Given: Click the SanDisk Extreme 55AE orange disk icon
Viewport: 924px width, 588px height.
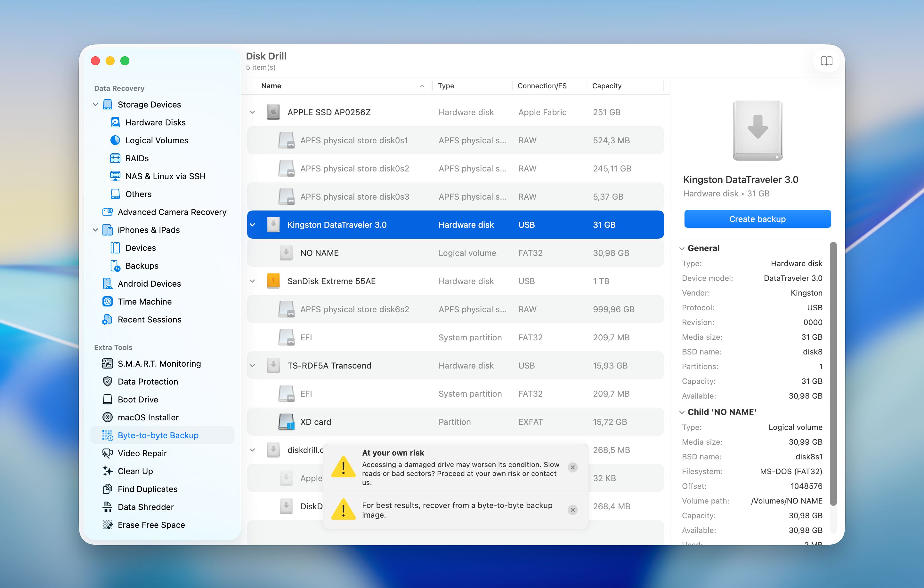Looking at the screenshot, I should coord(273,281).
